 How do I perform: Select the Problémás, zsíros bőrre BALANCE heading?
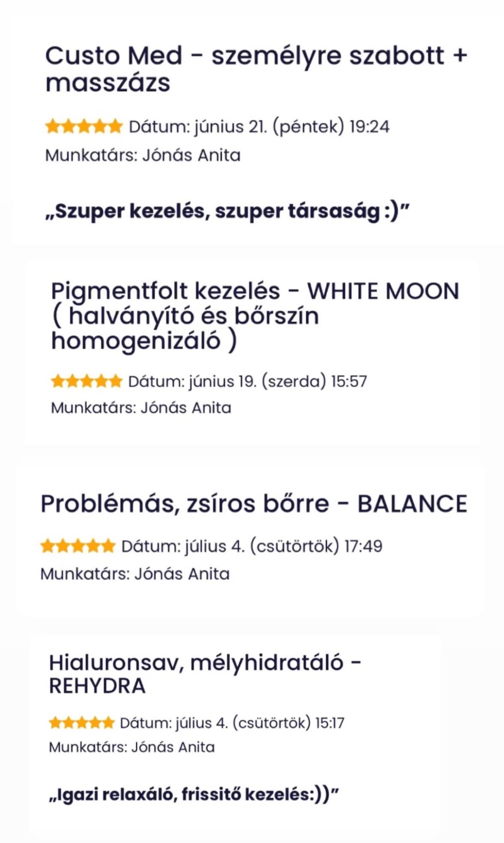[254, 503]
